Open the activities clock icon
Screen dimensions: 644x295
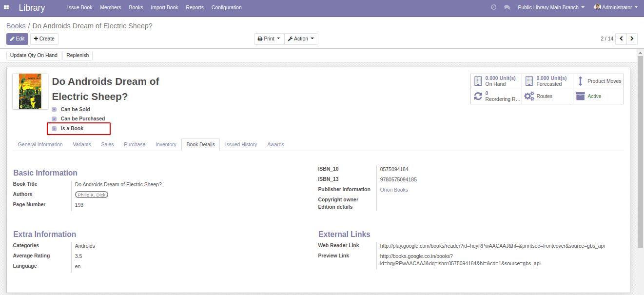[493, 7]
